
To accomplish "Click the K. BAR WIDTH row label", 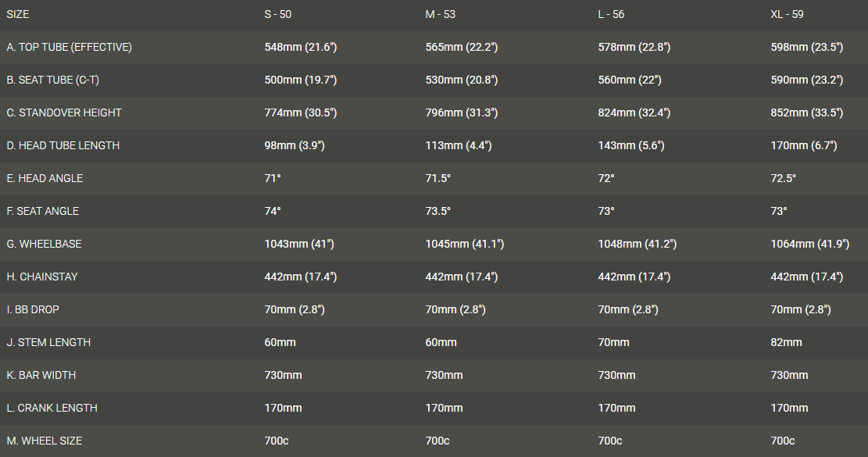I will pos(41,375).
